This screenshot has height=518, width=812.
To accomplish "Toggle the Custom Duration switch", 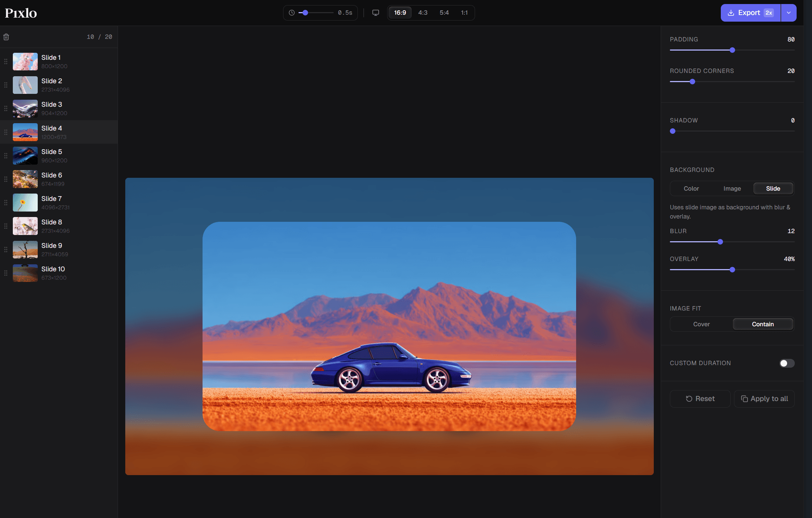I will (787, 363).
